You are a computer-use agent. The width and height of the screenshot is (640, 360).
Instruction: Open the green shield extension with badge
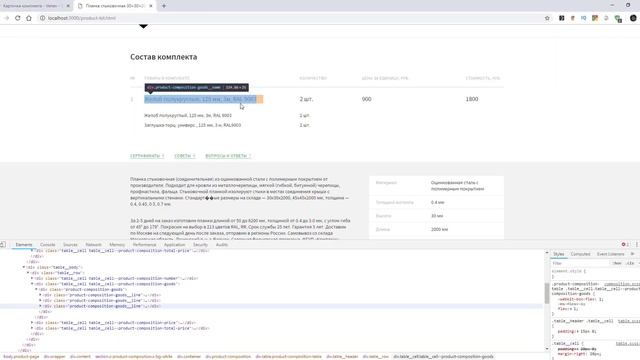(618, 18)
